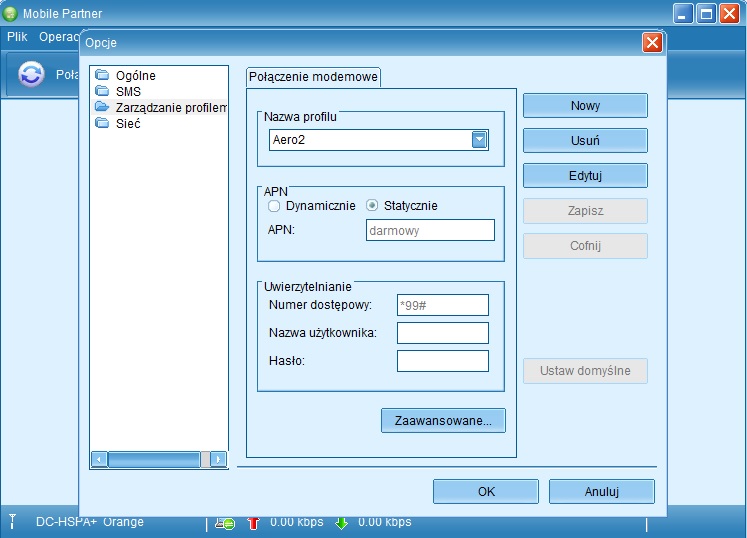
Task: Open Zaawansowane advanced settings
Action: [443, 421]
